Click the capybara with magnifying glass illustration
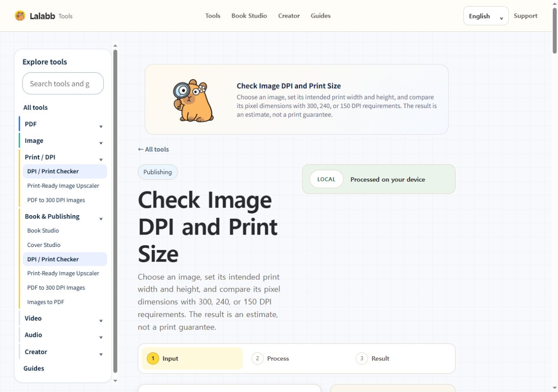Screen dimensions: 558x392 click(193, 101)
